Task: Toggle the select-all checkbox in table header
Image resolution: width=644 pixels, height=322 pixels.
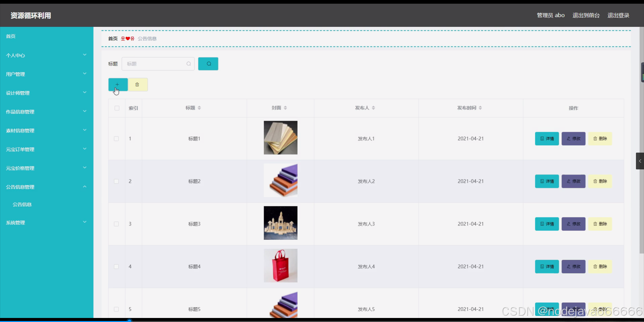Action: point(117,108)
